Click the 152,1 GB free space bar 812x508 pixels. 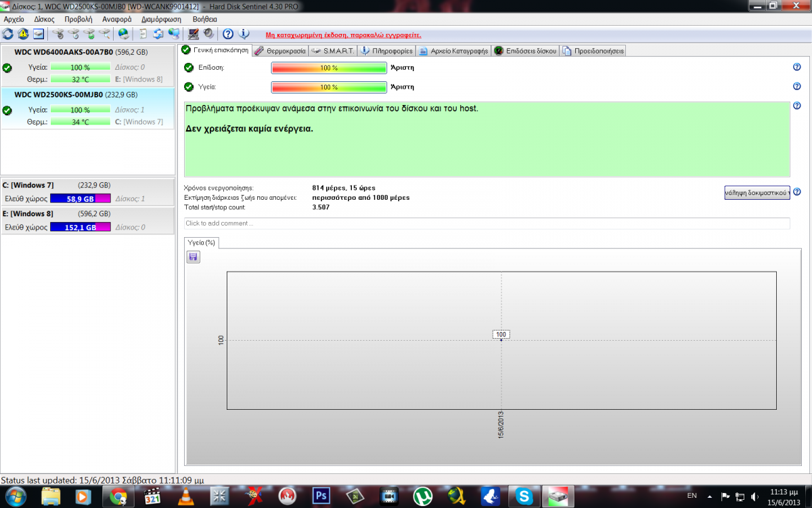click(x=80, y=228)
